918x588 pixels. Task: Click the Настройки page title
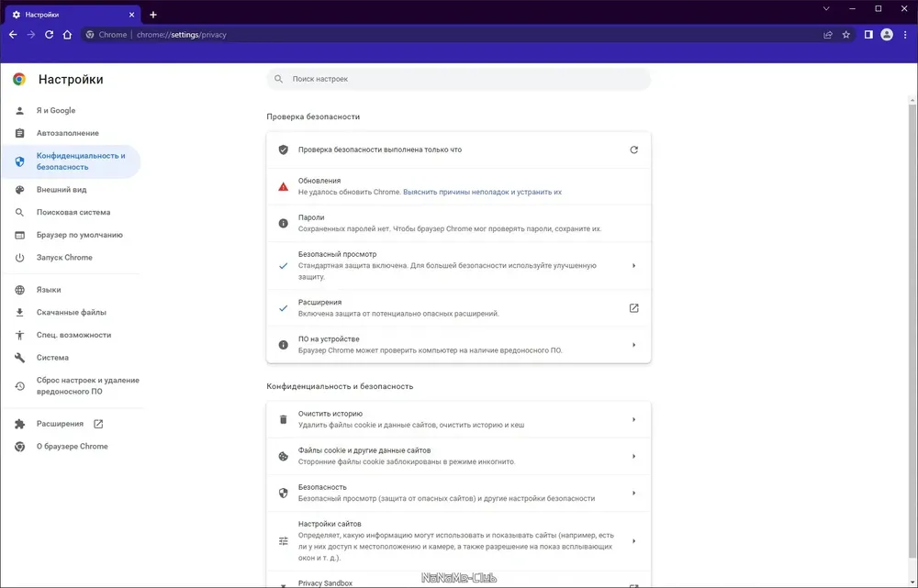click(71, 79)
